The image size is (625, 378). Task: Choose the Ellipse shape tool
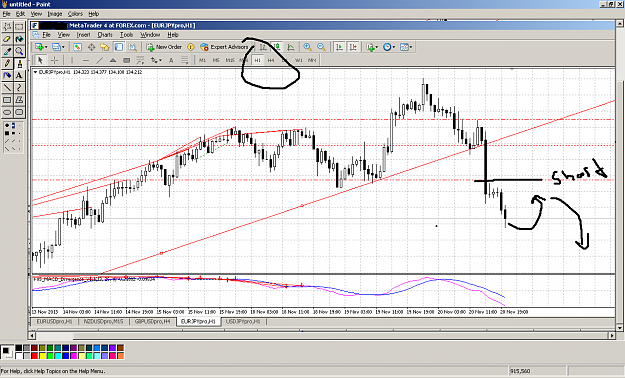pos(7,112)
